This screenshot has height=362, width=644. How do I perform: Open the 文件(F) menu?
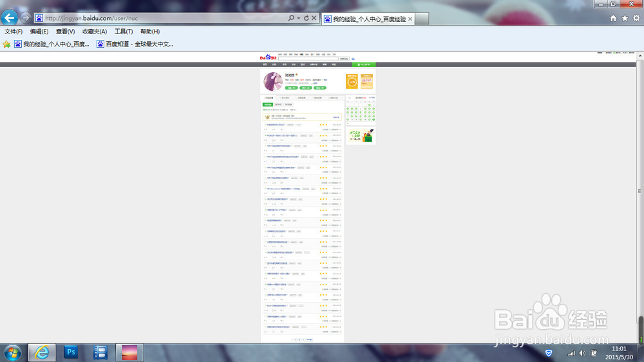[x=14, y=31]
